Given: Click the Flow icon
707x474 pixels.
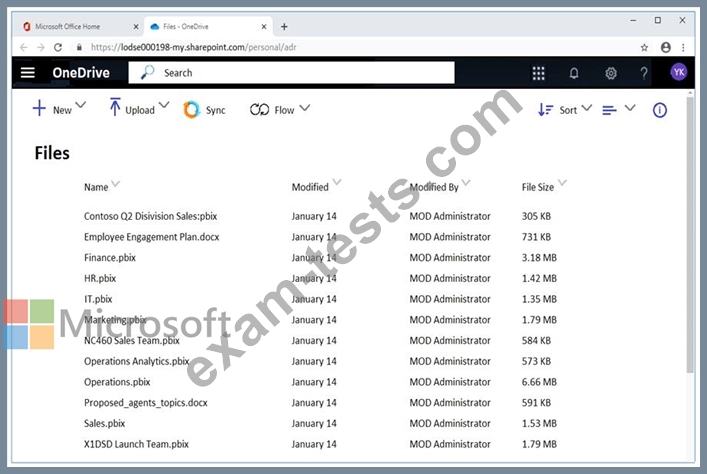Looking at the screenshot, I should pyautogui.click(x=259, y=110).
